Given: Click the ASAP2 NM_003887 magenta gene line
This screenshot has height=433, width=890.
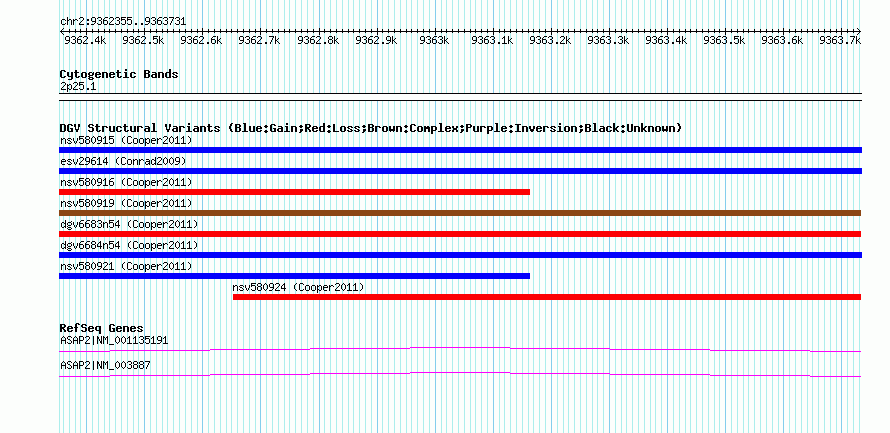Looking at the screenshot, I should click(460, 375).
